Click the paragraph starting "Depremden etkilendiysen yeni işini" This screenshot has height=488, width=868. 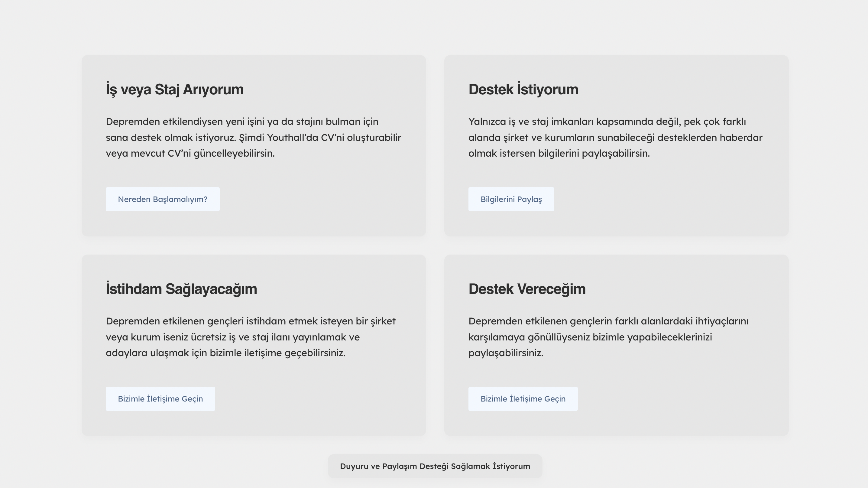242,122
